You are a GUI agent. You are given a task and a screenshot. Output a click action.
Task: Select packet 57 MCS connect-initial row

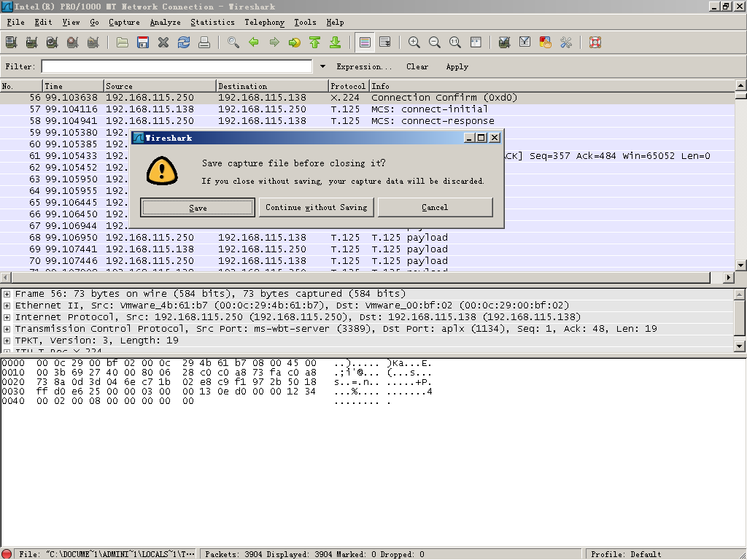(x=367, y=109)
